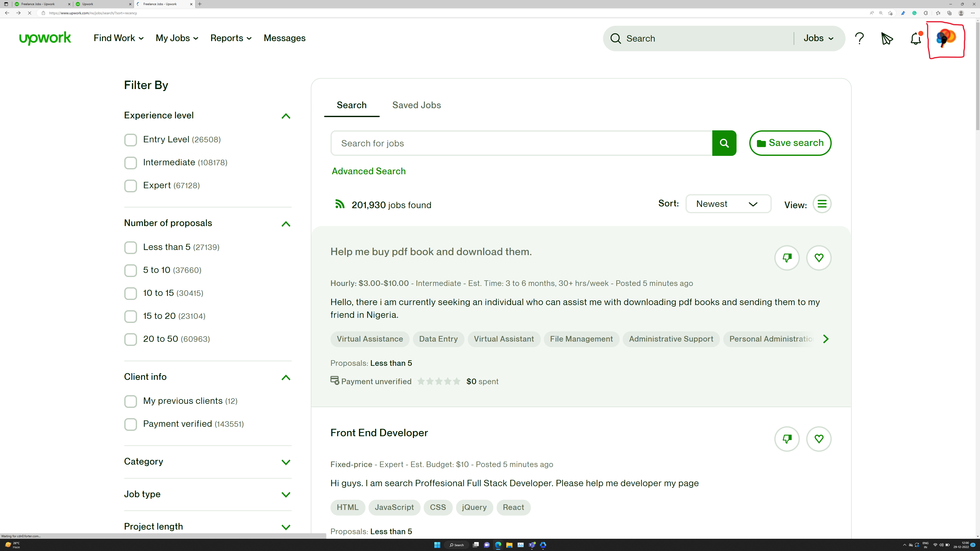
Task: Dislike the pdf book job
Action: click(787, 258)
